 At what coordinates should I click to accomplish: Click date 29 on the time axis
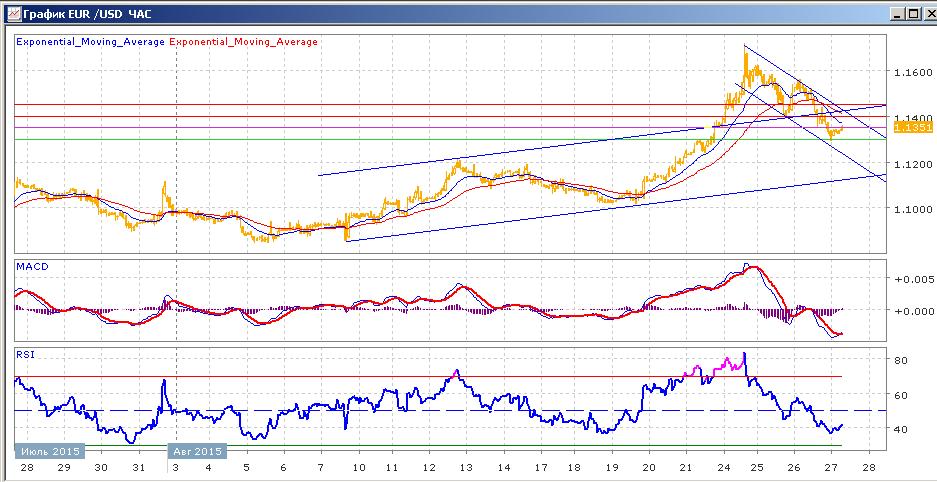(x=63, y=467)
